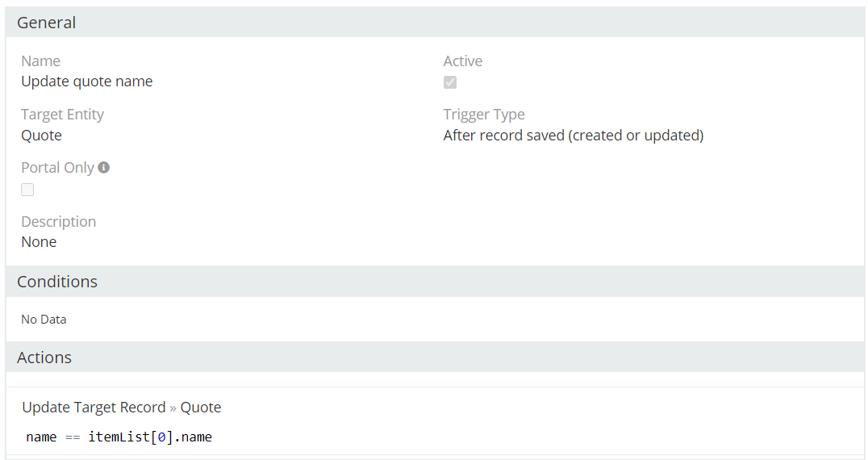Screen dimensions: 868x460
Task: Click the 'No Data' conditions text
Action: coord(44,320)
